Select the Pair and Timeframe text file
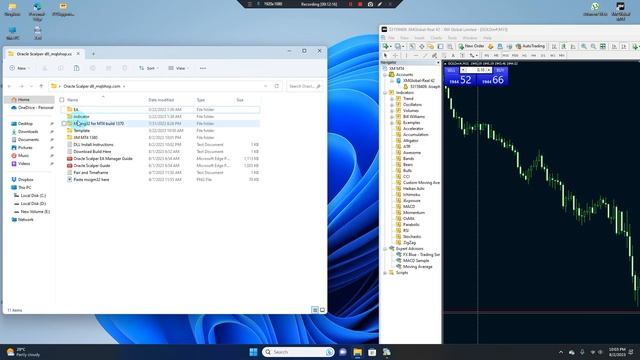The image size is (640, 360). point(91,173)
